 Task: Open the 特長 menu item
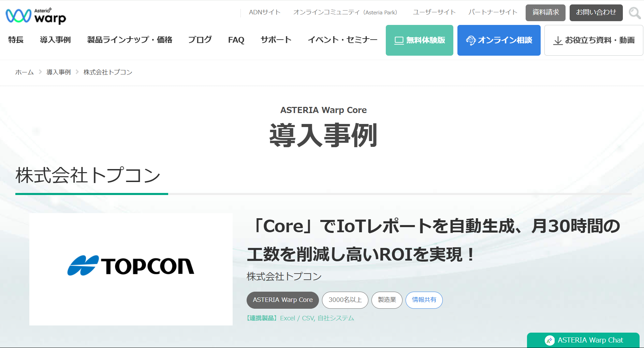point(16,40)
